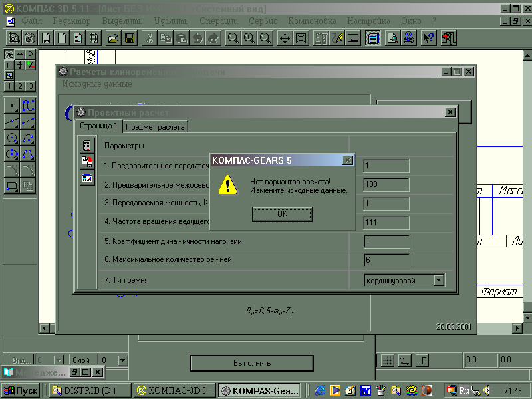The image size is (532, 399).
Task: Toggle the grid icon in status bar
Action: [388, 360]
